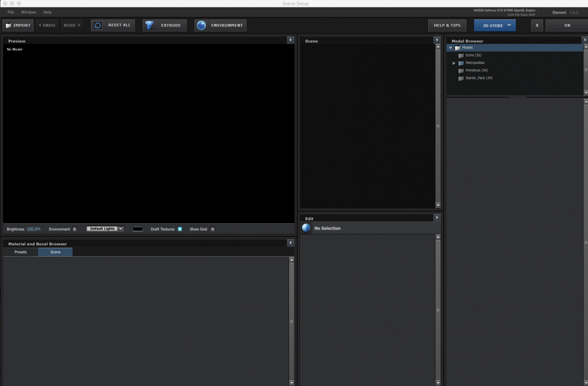Click the Scene panel scroll down arrow
This screenshot has height=386, width=588.
[438, 205]
